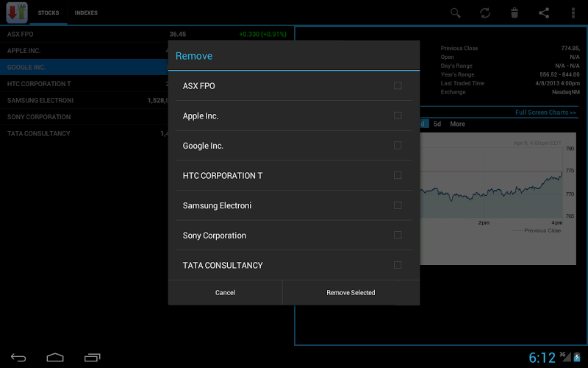Tap the Previous Close value 774.85
Screen dimensions: 588x368
pos(570,48)
